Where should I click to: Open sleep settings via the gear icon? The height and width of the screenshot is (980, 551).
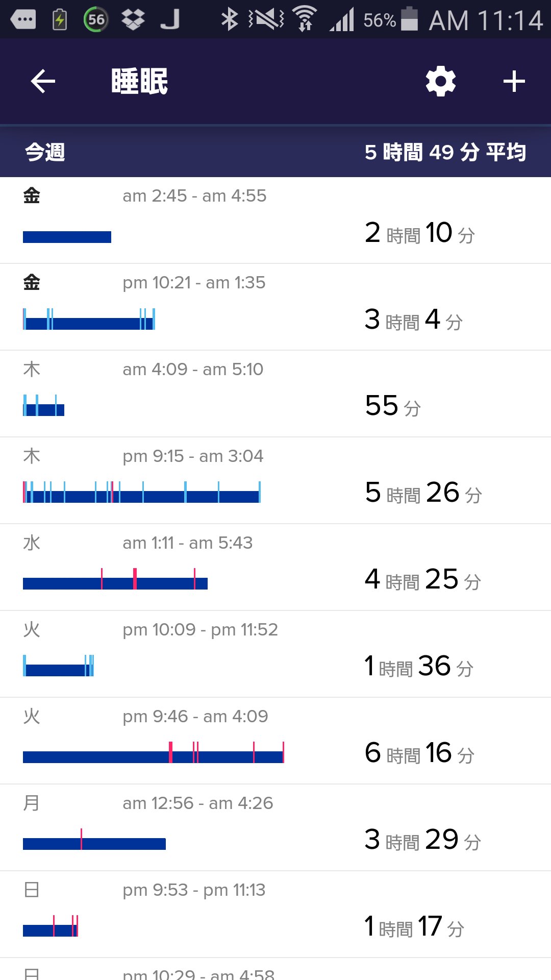tap(441, 81)
